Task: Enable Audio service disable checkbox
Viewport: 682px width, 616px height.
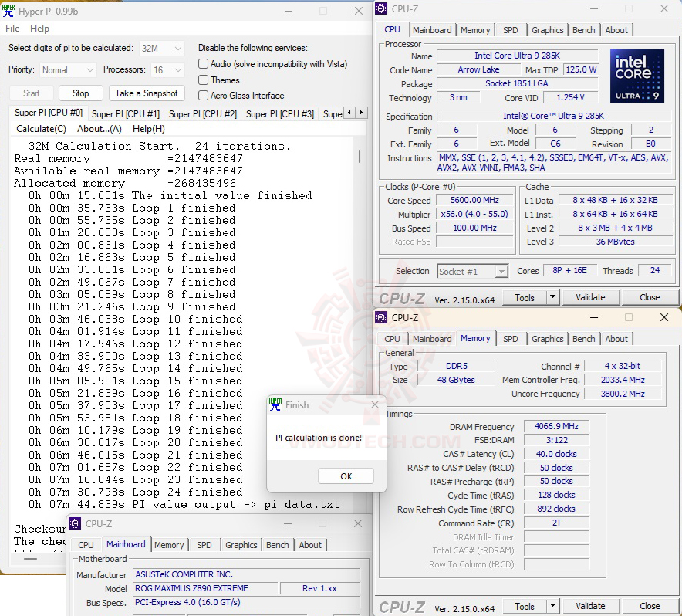Action: click(x=203, y=64)
